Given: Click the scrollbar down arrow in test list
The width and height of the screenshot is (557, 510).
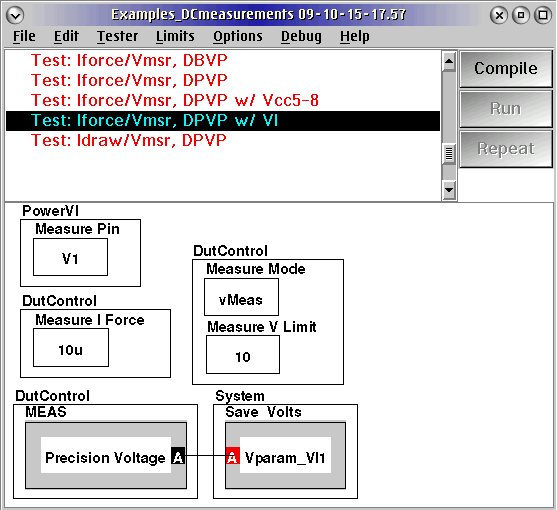Looking at the screenshot, I should click(449, 190).
